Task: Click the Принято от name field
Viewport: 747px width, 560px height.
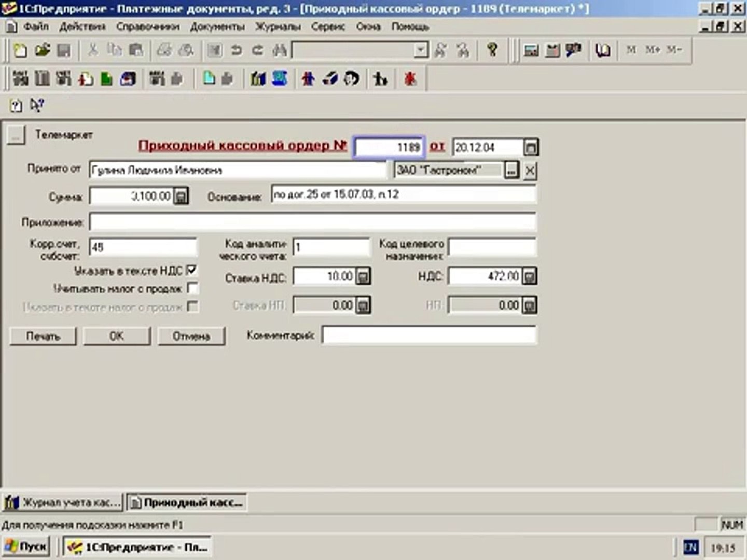Action: click(x=238, y=170)
